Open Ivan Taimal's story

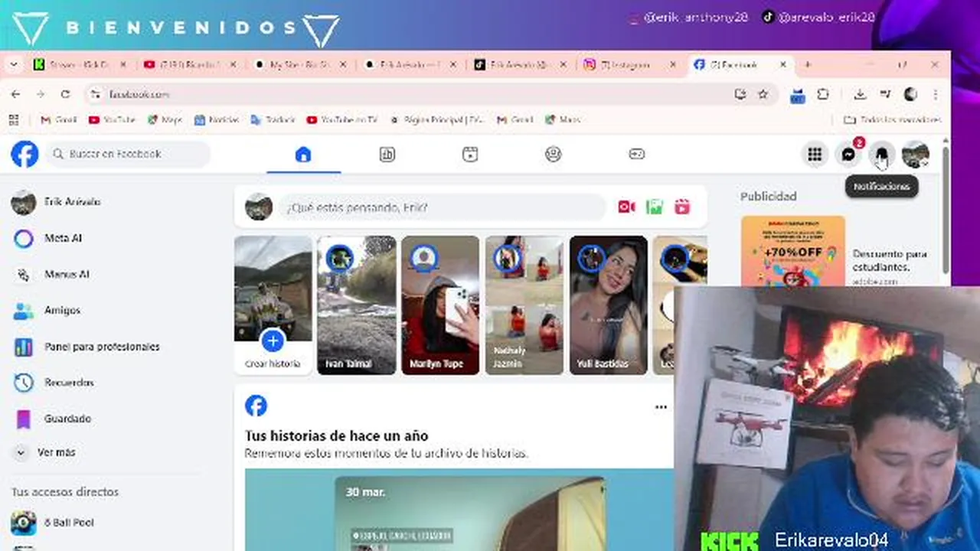coord(357,305)
